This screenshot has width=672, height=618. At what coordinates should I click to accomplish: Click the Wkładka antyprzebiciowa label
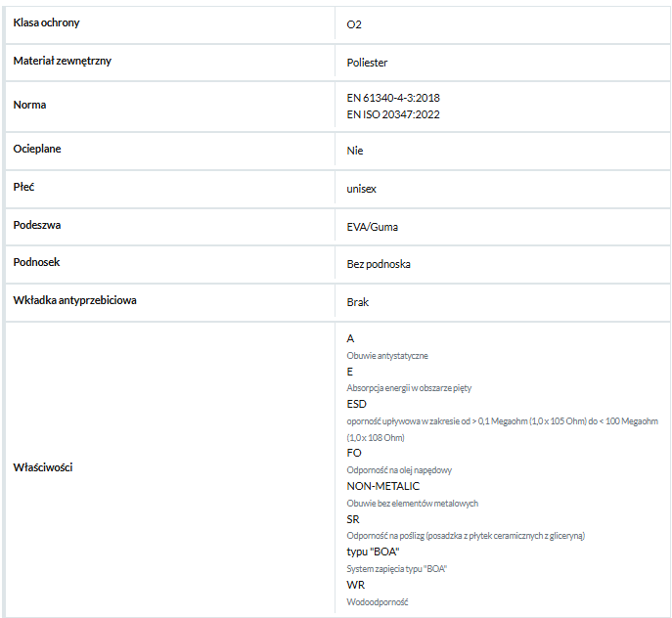coord(75,300)
